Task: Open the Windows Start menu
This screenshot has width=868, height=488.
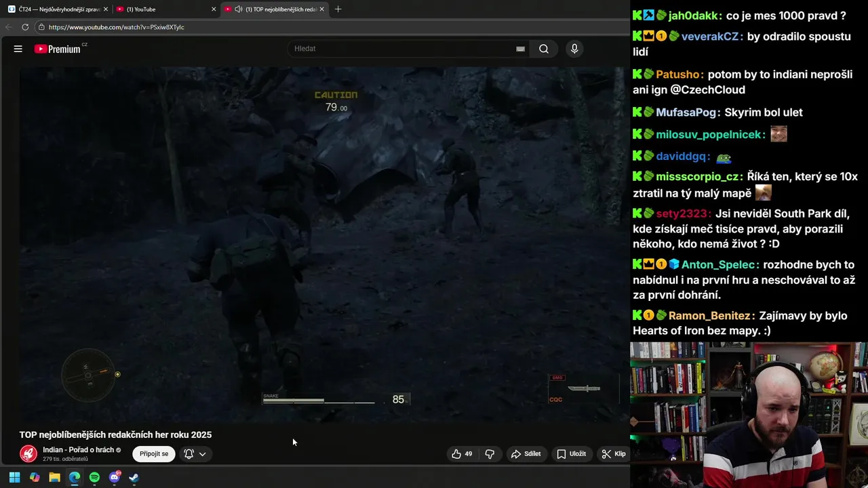Action: [x=14, y=477]
